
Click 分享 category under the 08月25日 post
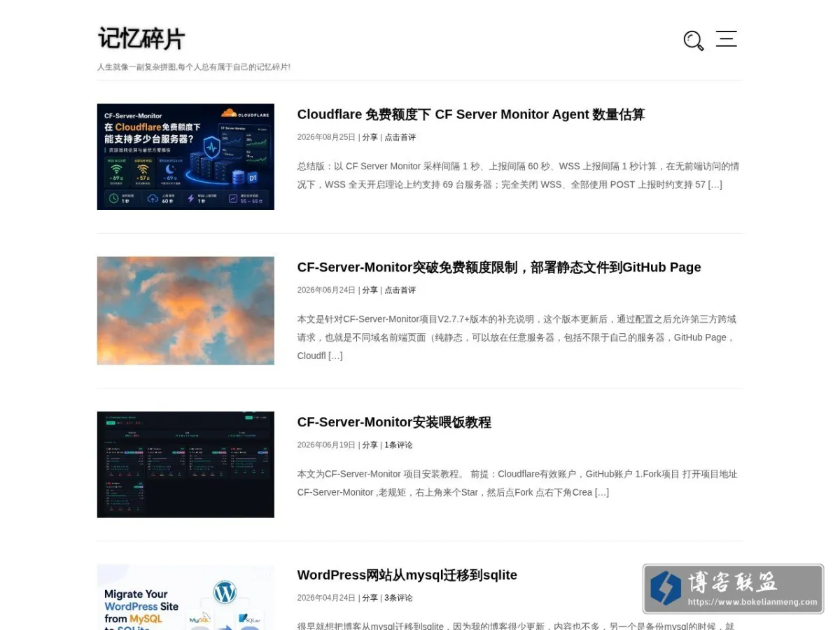coord(370,137)
